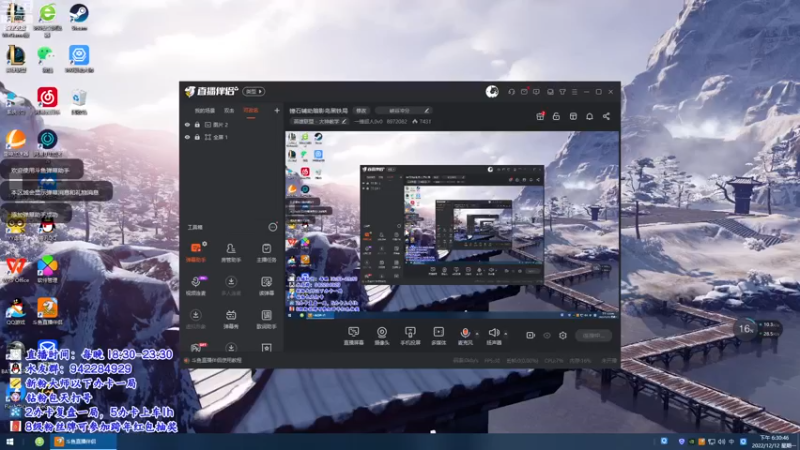Click the streaming companion taskbar button
Viewport: 800px width, 450px height.
[x=84, y=442]
